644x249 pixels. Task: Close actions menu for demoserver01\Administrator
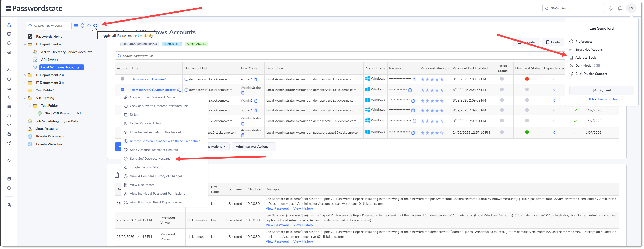tap(122, 90)
